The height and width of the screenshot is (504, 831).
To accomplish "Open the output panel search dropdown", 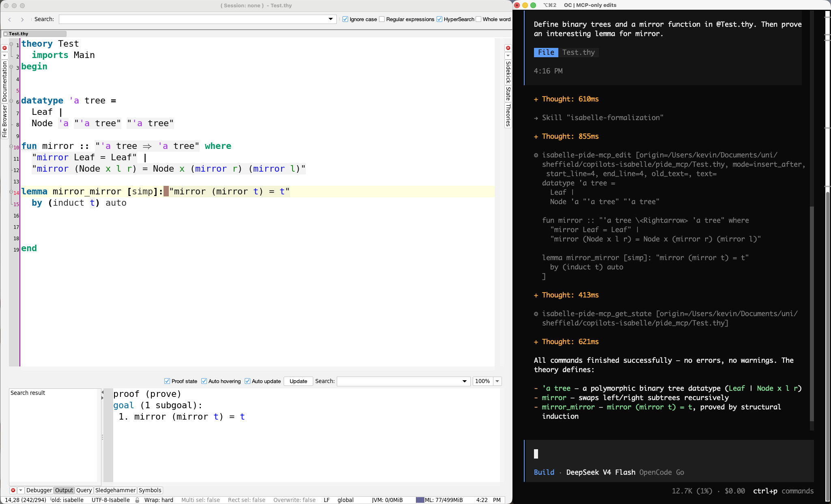I will click(465, 381).
